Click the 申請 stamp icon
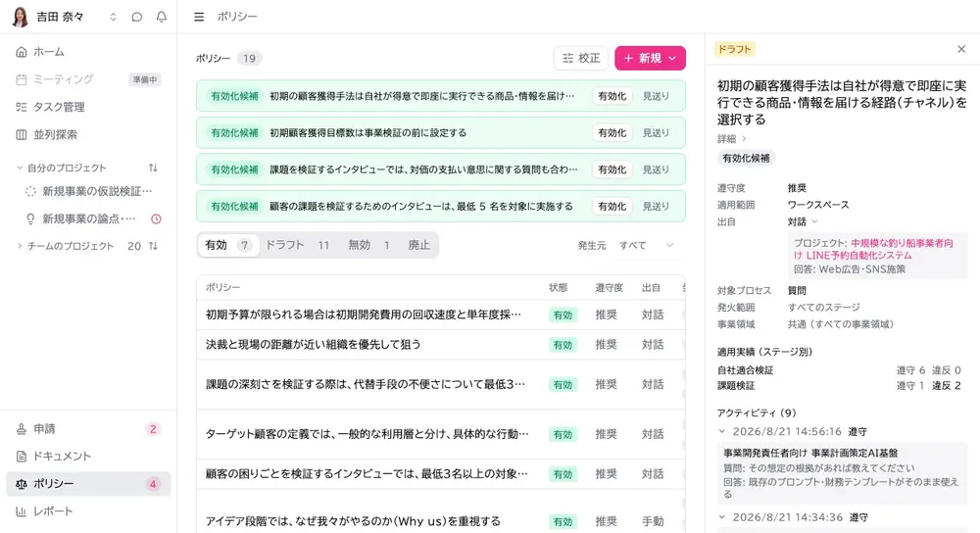 click(x=22, y=428)
